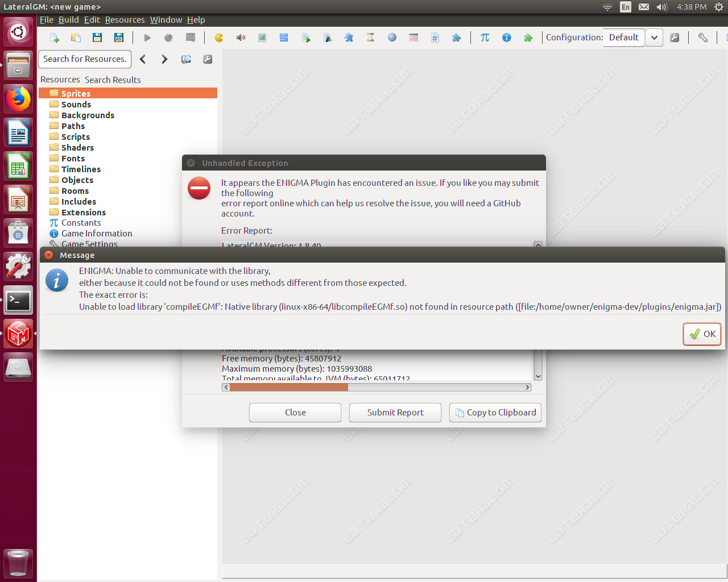
Task: Open preferences with the wrench icon
Action: pos(703,38)
